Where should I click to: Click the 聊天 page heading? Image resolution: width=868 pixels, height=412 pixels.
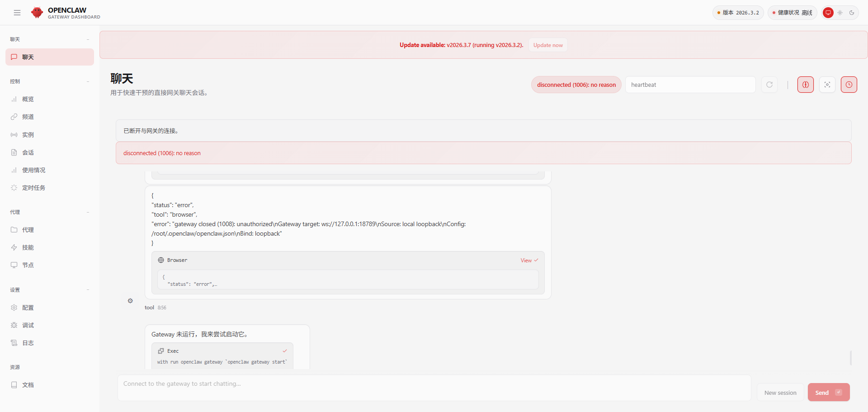(x=122, y=79)
